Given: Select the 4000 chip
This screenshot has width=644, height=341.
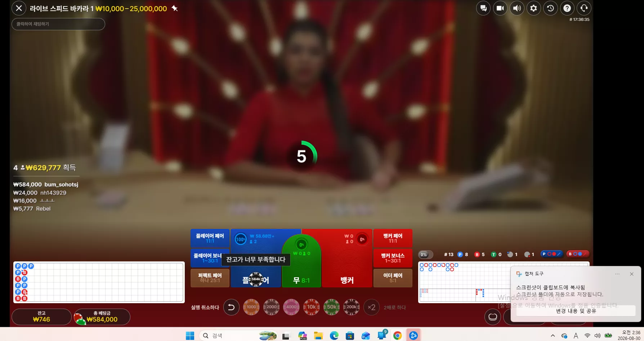Looking at the screenshot, I should pos(291,307).
